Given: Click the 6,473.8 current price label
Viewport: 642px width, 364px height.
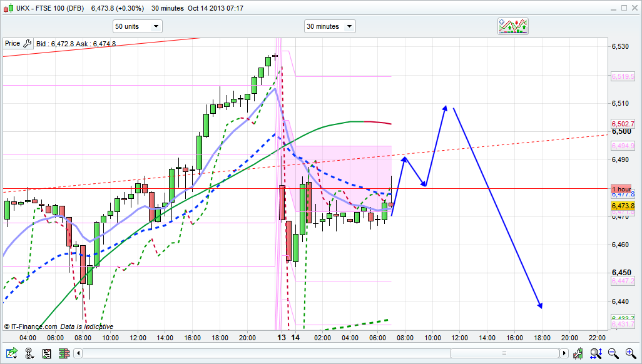Looking at the screenshot, I should (x=623, y=206).
